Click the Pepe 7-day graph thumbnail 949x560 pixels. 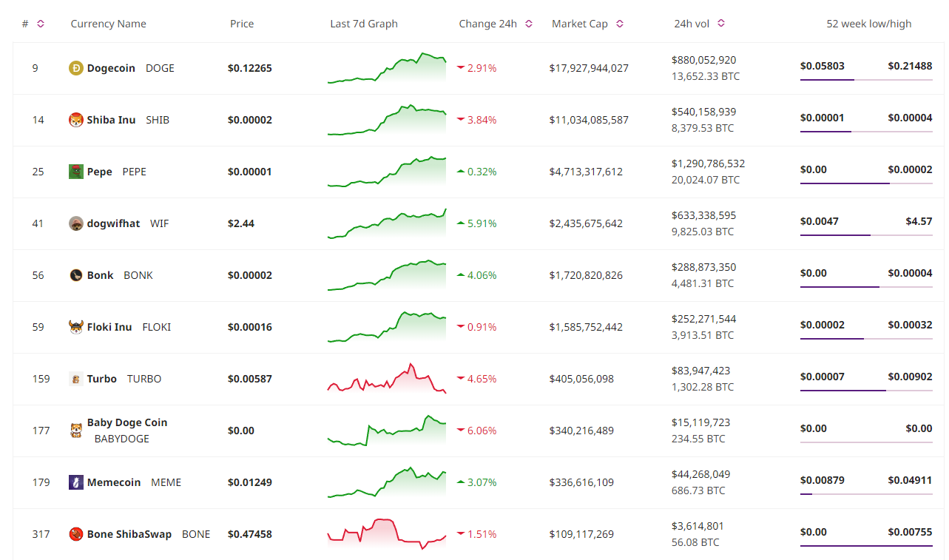[x=386, y=172]
